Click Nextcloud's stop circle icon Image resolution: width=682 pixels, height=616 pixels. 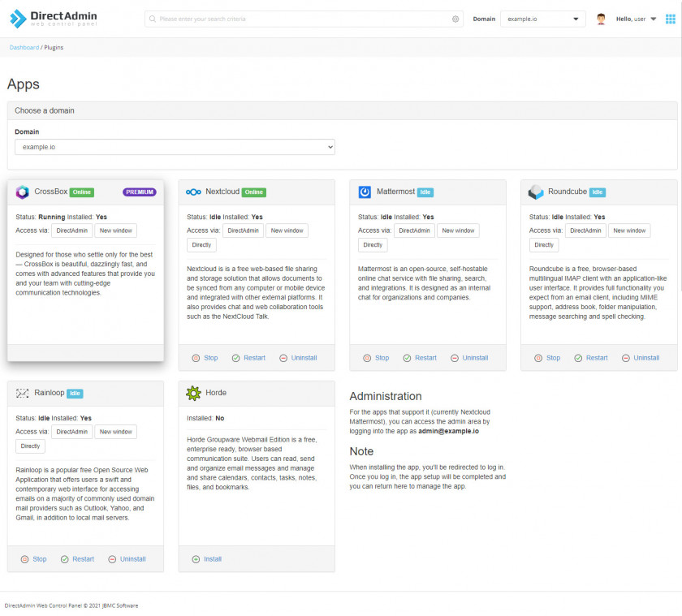196,358
